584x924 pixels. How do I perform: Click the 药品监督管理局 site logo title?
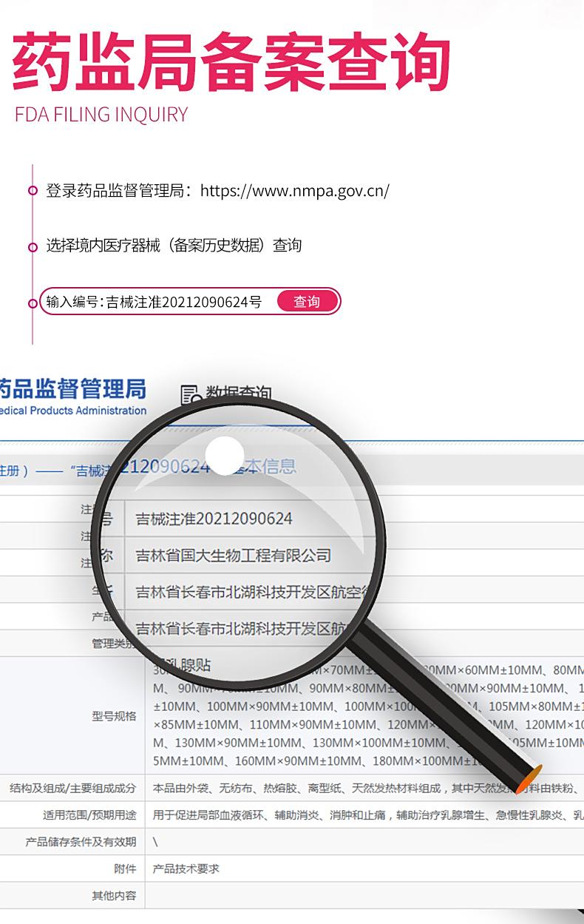pos(72,388)
